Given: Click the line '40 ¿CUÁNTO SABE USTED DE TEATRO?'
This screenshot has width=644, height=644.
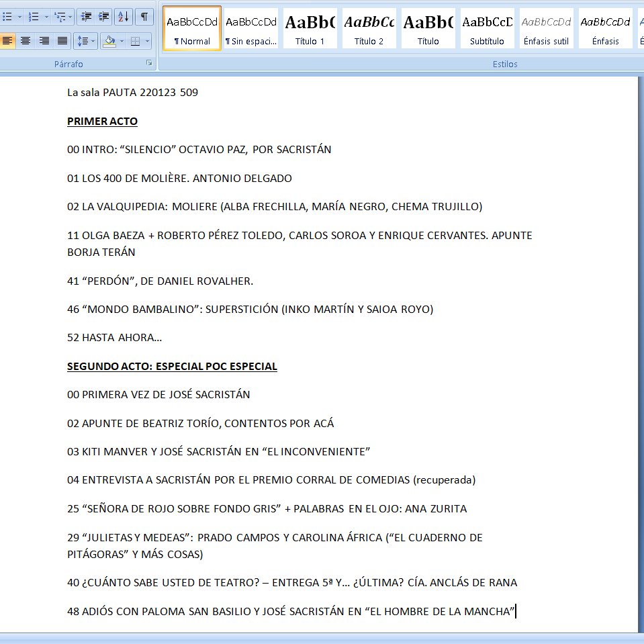Looking at the screenshot, I should [x=292, y=583].
